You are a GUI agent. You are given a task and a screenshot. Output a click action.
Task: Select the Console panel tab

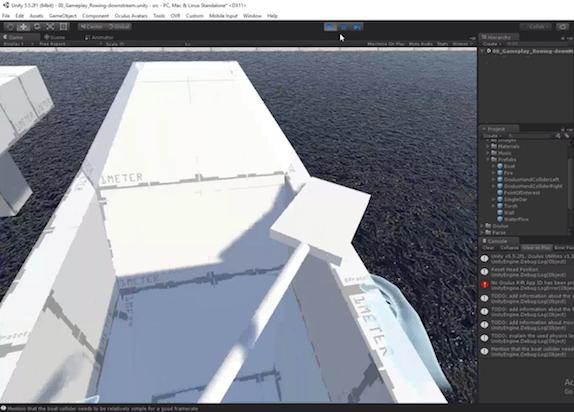coord(498,241)
